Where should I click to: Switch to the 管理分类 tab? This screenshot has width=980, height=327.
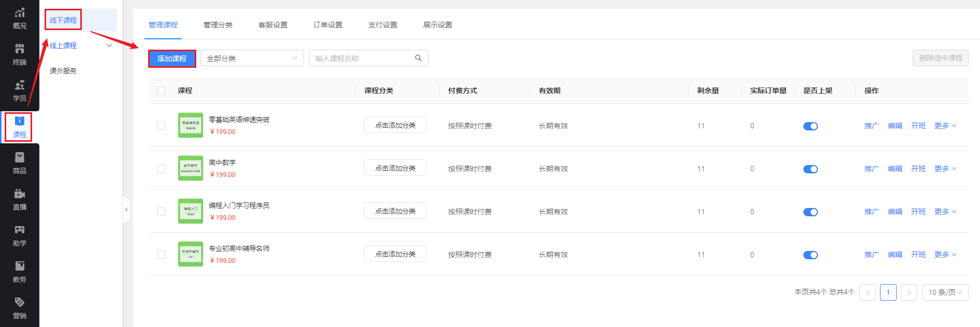[218, 25]
